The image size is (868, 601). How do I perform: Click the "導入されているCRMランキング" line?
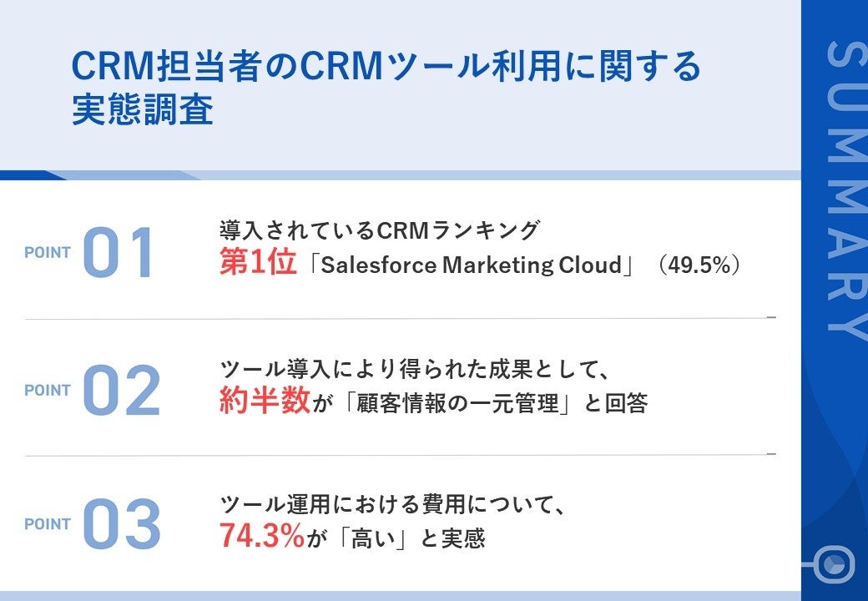[380, 230]
